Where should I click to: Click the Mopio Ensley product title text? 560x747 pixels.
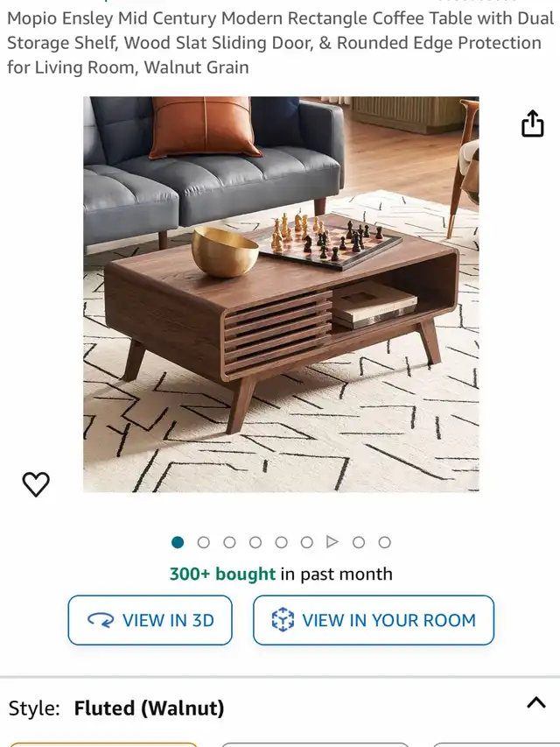281,43
